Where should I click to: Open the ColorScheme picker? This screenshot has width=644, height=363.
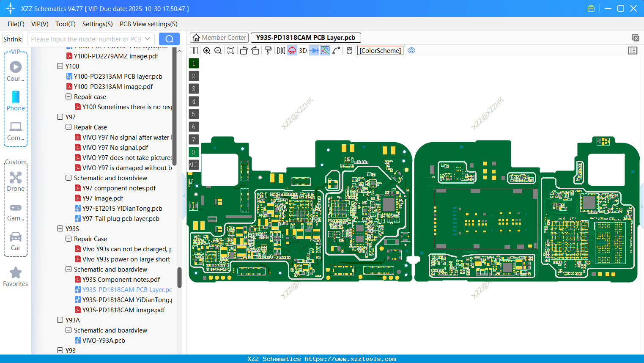pos(380,50)
